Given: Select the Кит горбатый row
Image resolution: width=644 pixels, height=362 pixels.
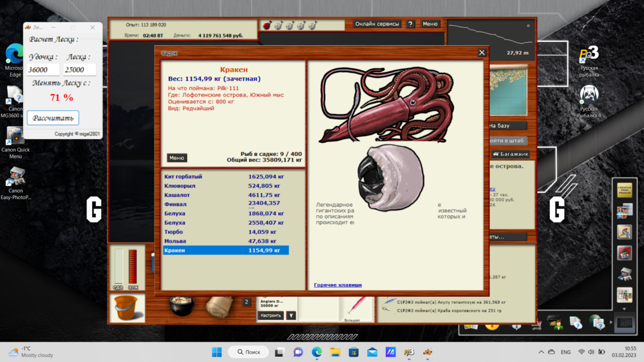Looking at the screenshot, I should tap(225, 176).
